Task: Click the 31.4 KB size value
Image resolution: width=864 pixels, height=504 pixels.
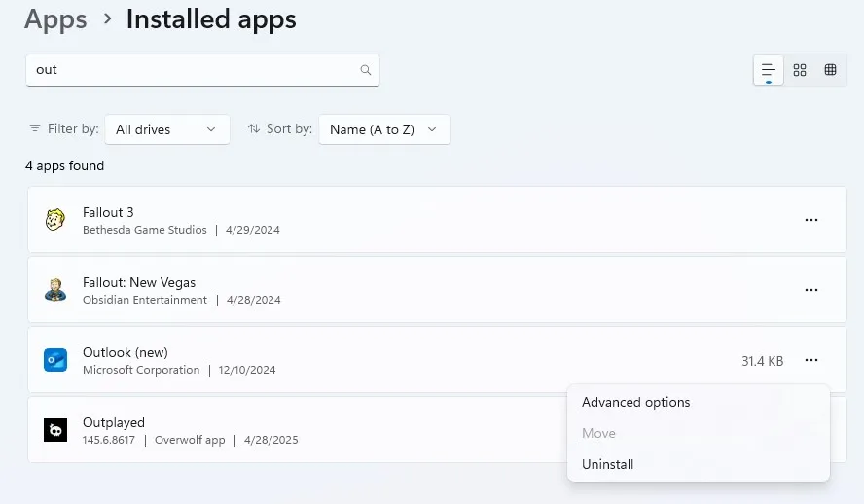Action: point(762,361)
